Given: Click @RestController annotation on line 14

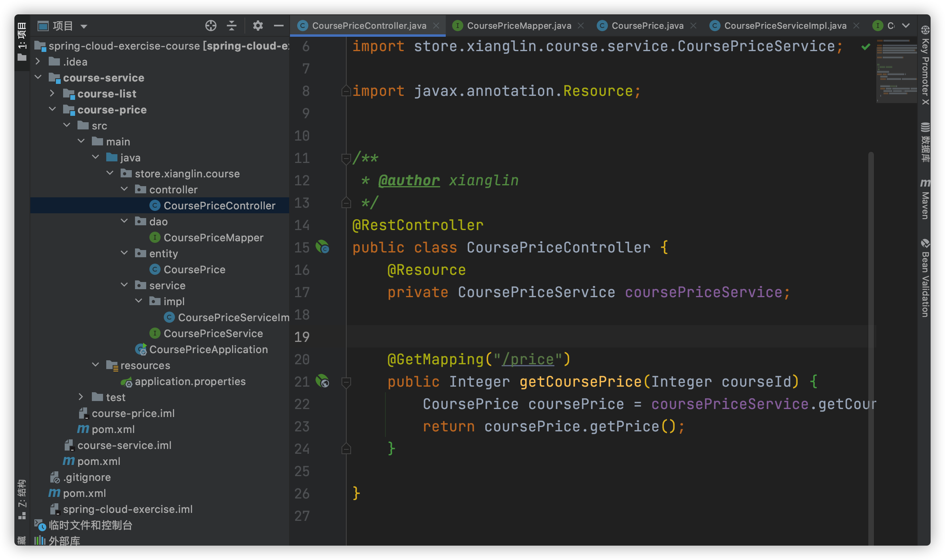Looking at the screenshot, I should [418, 225].
